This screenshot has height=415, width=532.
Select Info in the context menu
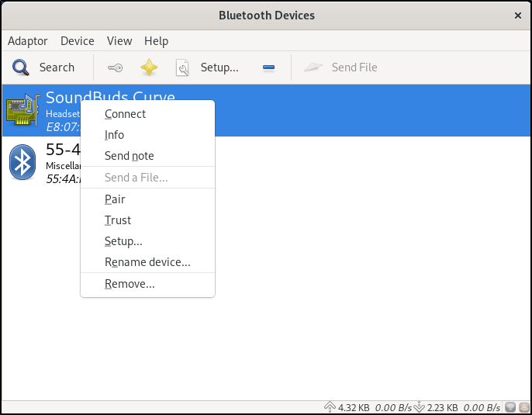click(114, 135)
